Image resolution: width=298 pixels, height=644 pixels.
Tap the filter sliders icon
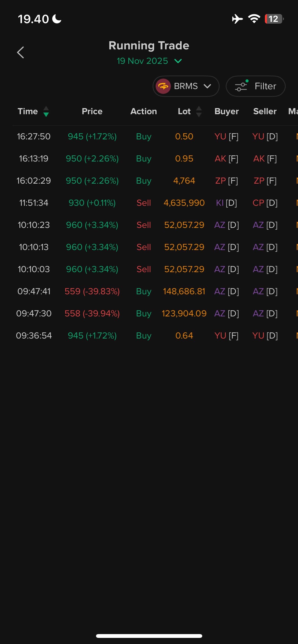pos(241,86)
